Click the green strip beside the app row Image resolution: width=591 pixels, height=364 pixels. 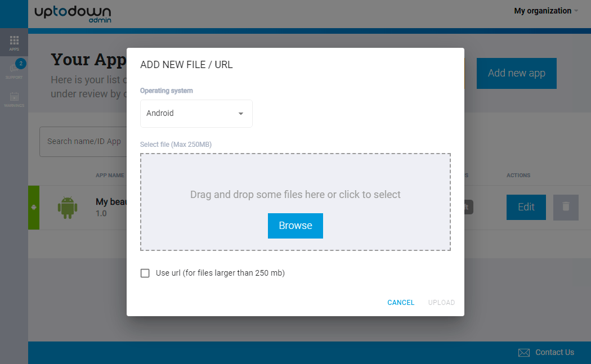33,207
